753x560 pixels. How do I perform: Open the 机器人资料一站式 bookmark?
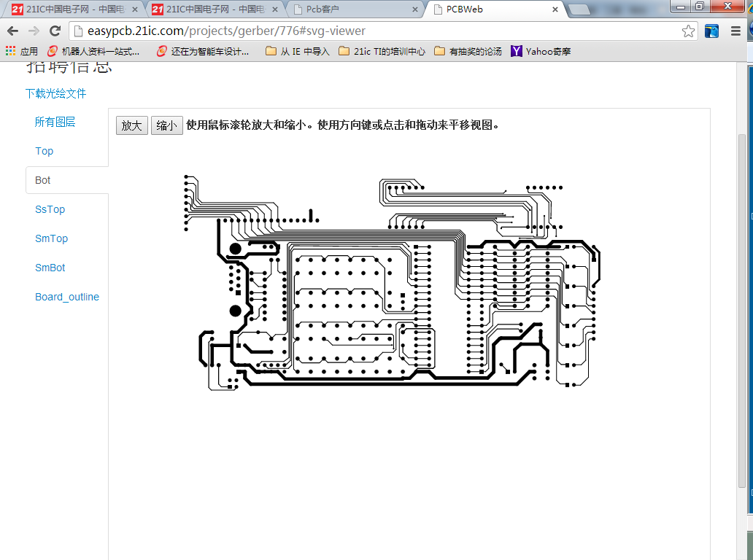click(x=93, y=51)
